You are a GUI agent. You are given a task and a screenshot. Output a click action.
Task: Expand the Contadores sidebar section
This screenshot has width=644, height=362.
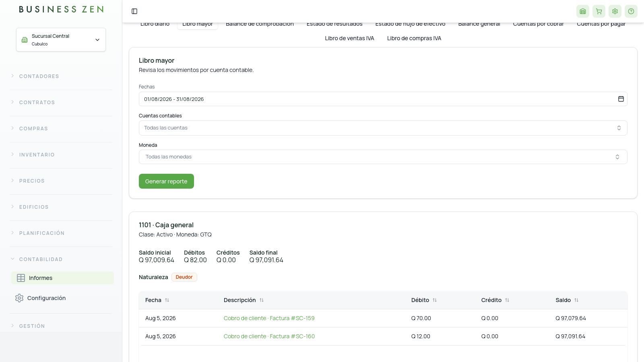click(61, 76)
